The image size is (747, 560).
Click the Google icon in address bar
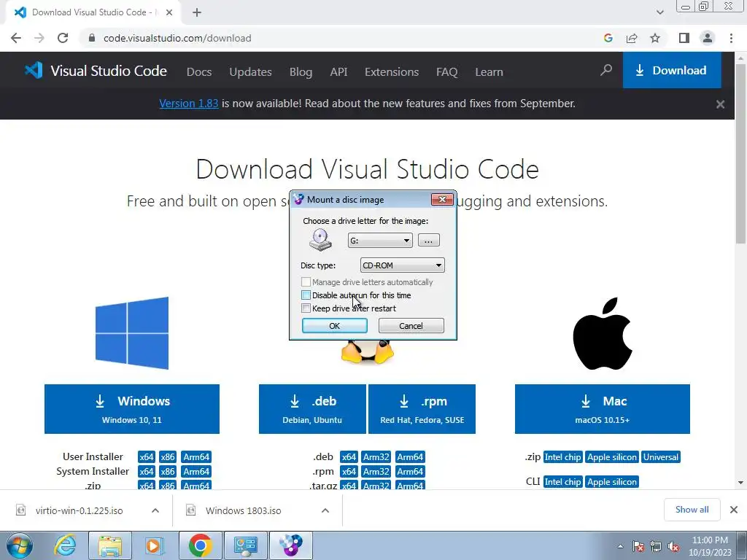coord(608,38)
